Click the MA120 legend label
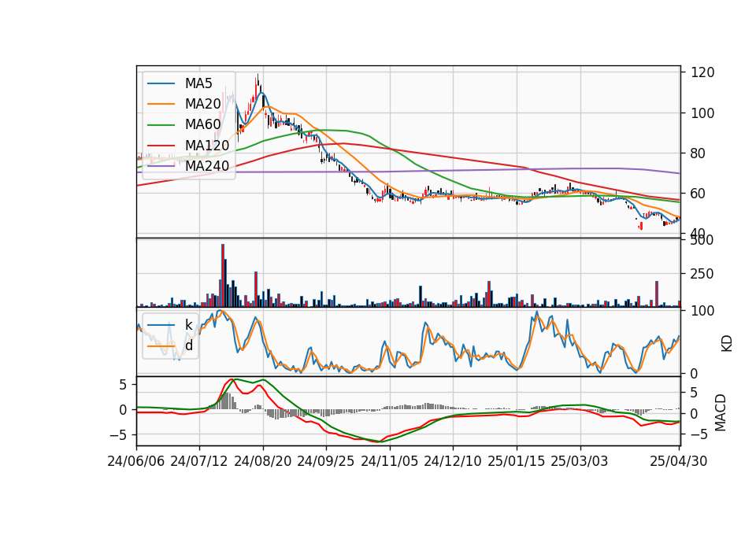The width and height of the screenshot is (756, 543). tap(207, 146)
